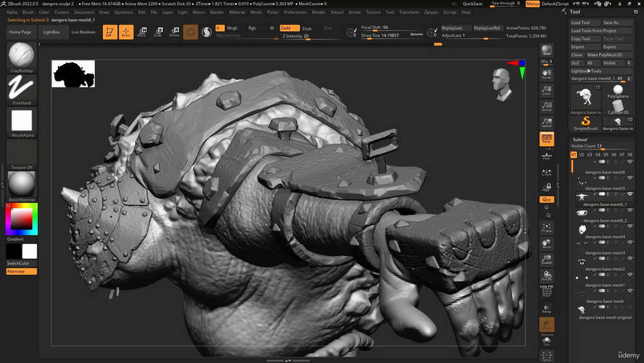
Task: Activate the Edit mode button
Action: [x=109, y=32]
